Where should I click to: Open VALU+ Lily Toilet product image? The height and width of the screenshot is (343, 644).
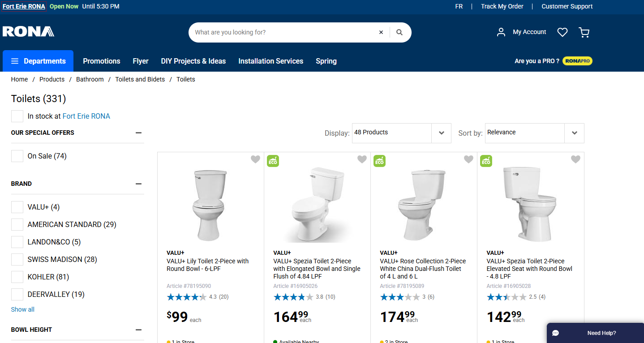coord(210,205)
